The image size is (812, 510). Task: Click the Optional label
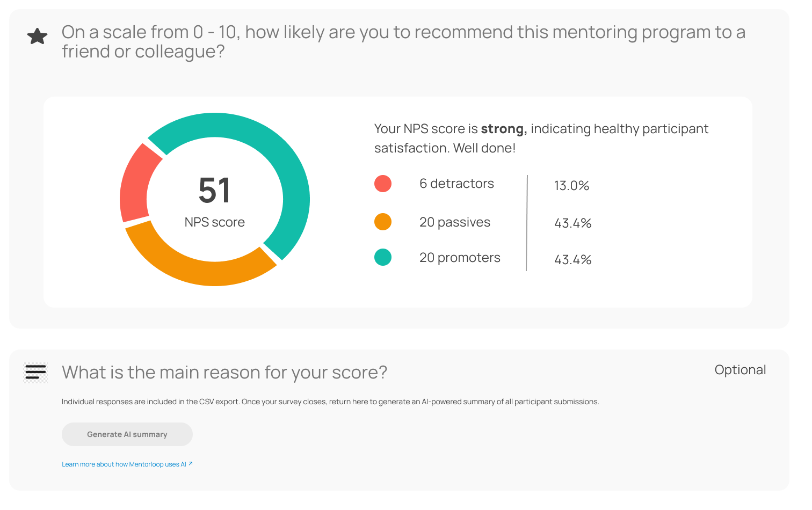[740, 370]
